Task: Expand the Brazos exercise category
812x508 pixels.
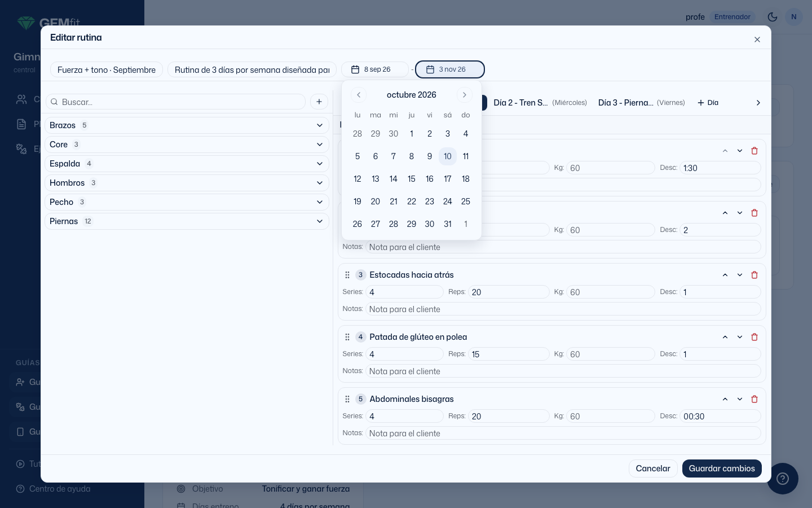Action: [187, 125]
